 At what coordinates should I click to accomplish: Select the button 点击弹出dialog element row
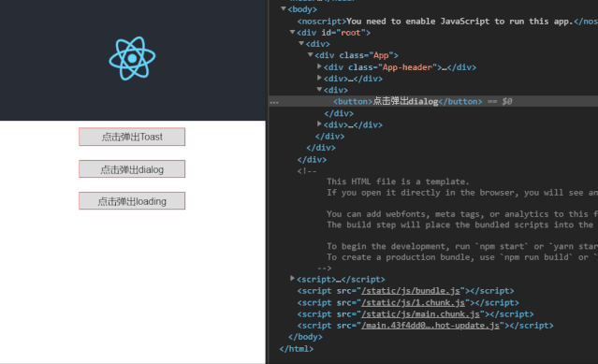pyautogui.click(x=433, y=101)
